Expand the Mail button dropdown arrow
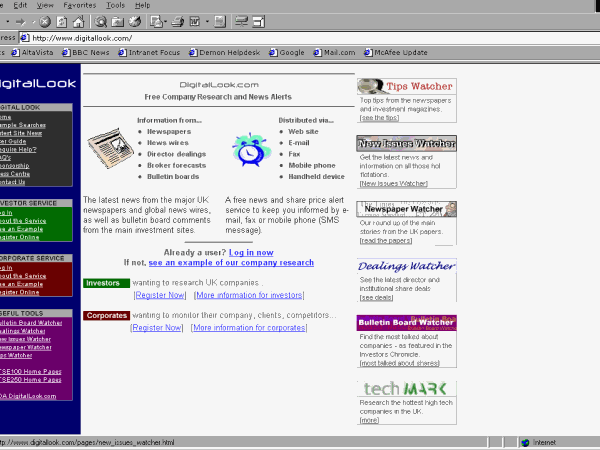This screenshot has height=450, width=600. tap(163, 21)
